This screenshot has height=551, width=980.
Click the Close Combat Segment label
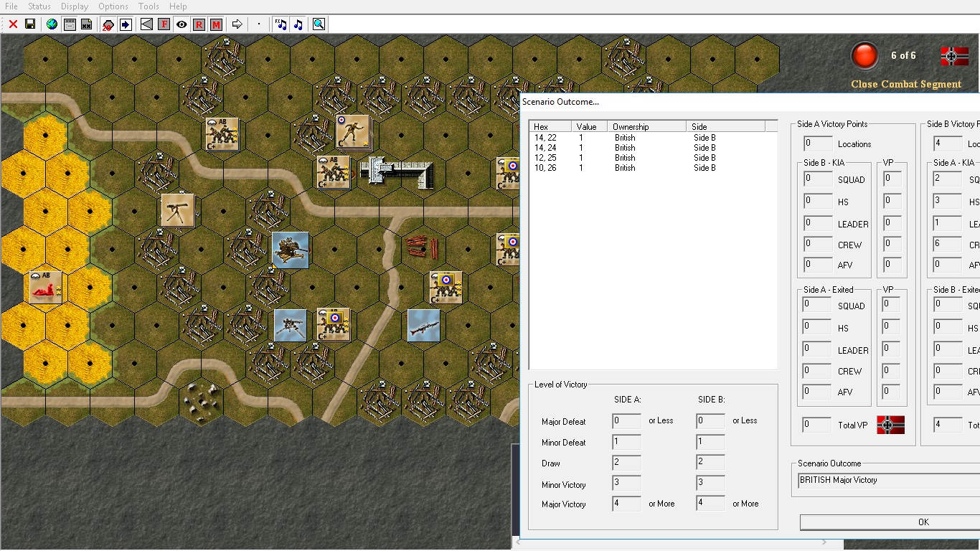(906, 84)
